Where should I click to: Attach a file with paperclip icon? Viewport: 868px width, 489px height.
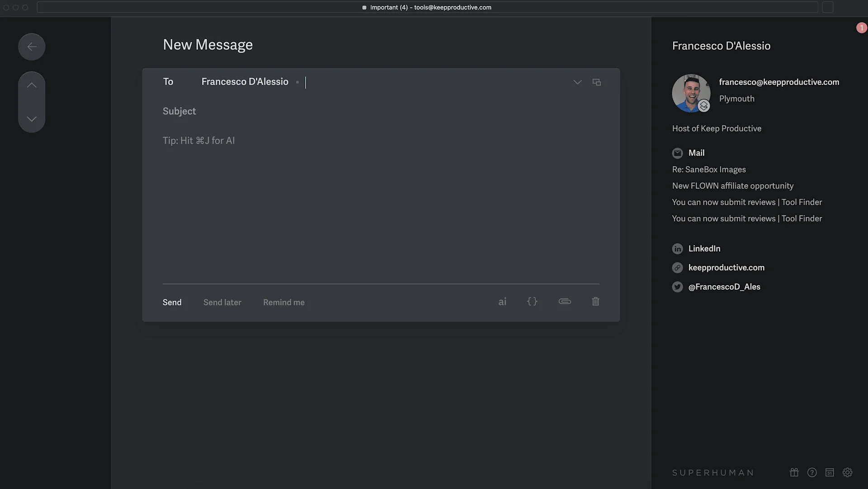565,301
